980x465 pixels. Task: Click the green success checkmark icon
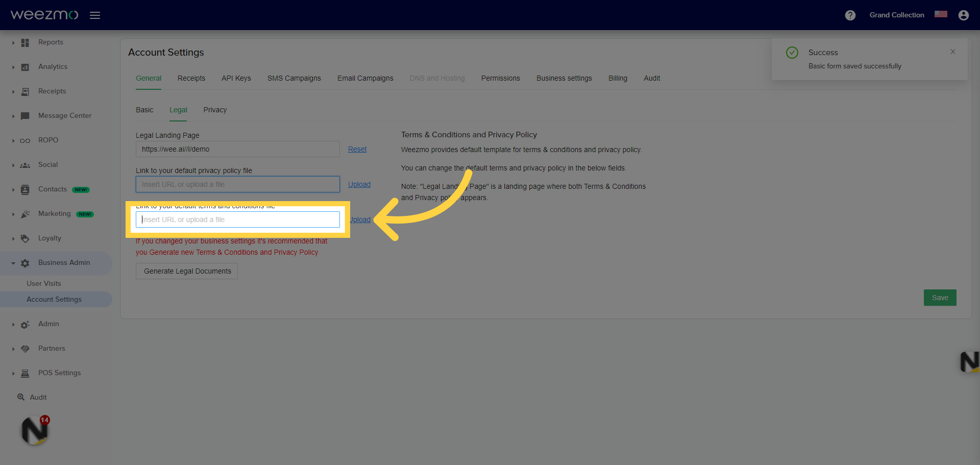[792, 53]
